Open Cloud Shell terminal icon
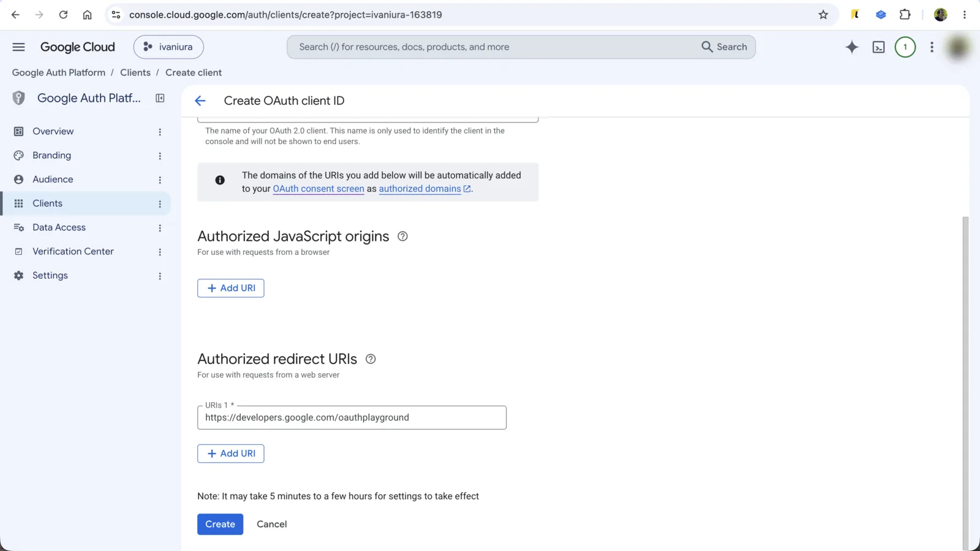 [x=878, y=47]
